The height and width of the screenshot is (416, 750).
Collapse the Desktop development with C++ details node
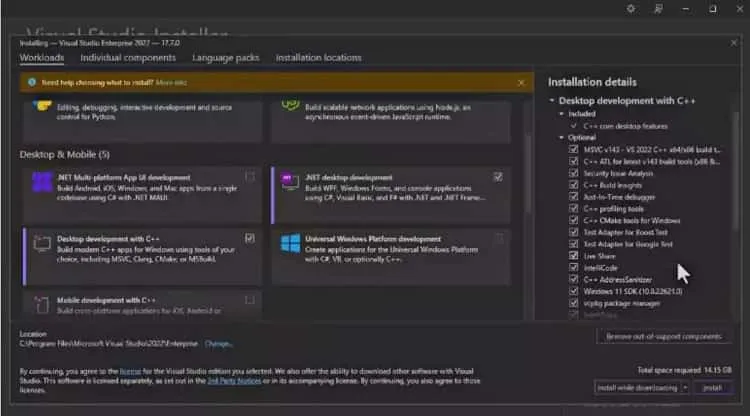click(x=552, y=101)
